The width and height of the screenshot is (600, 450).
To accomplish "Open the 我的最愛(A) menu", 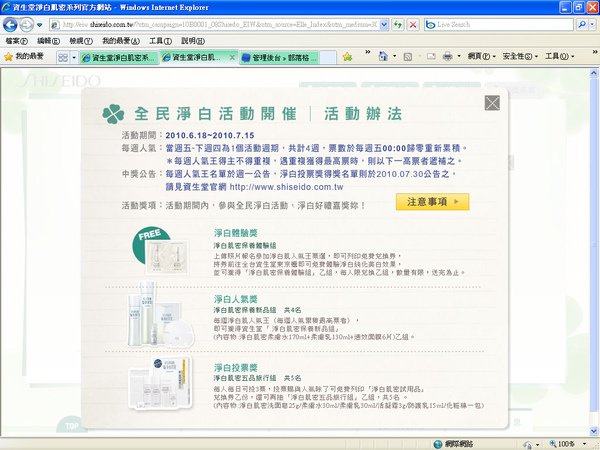I will 121,41.
